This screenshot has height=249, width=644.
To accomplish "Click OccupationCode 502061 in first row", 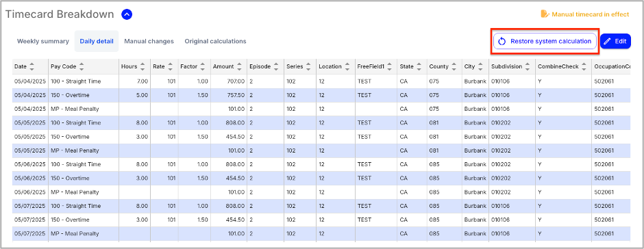I will pos(611,81).
